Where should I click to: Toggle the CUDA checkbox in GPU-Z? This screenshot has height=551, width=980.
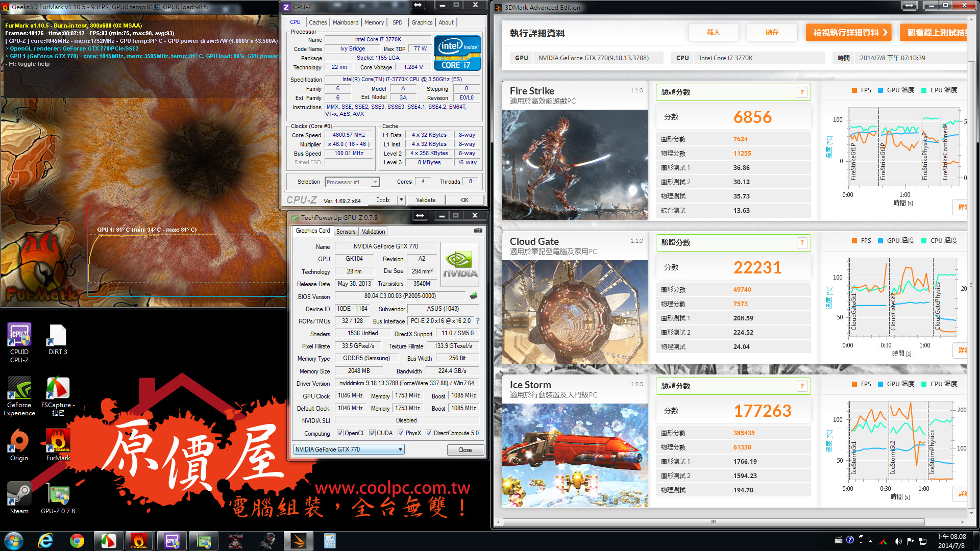point(372,433)
